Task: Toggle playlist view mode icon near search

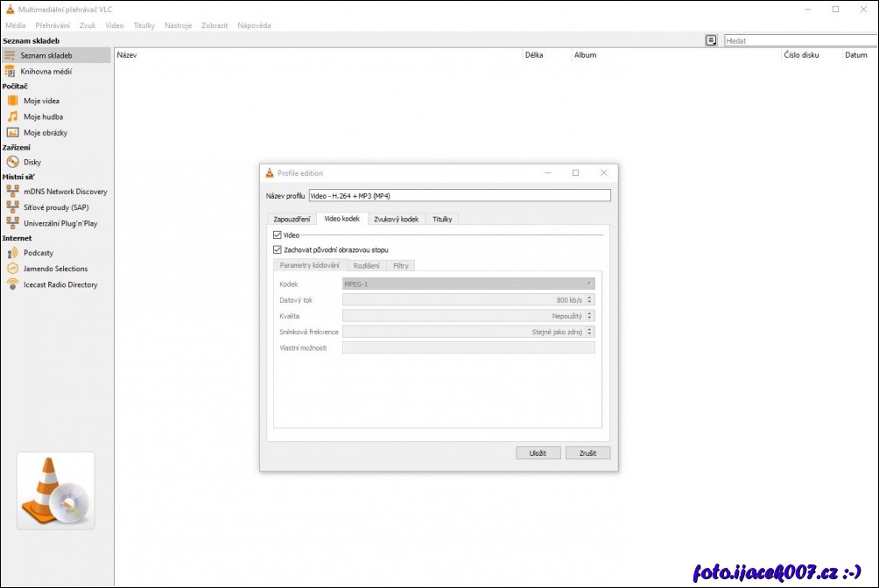Action: (x=711, y=40)
